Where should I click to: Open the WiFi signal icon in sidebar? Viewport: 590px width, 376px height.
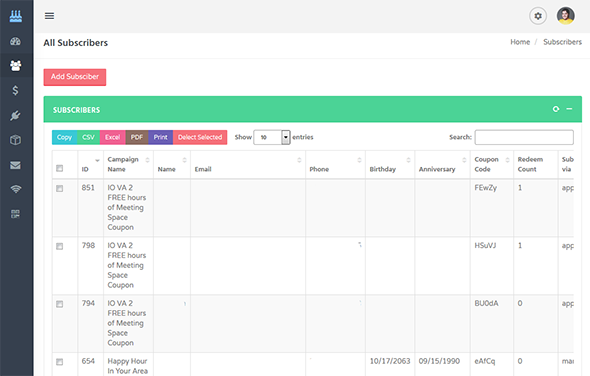coord(15,189)
